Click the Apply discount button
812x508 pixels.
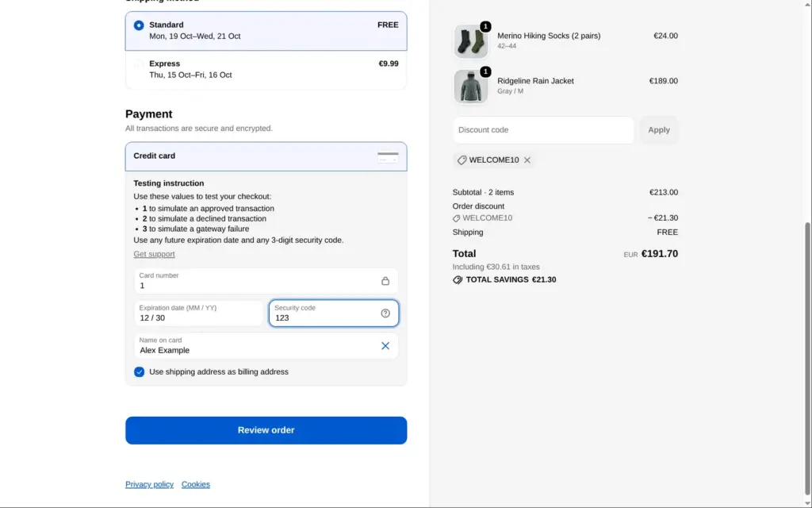(659, 130)
